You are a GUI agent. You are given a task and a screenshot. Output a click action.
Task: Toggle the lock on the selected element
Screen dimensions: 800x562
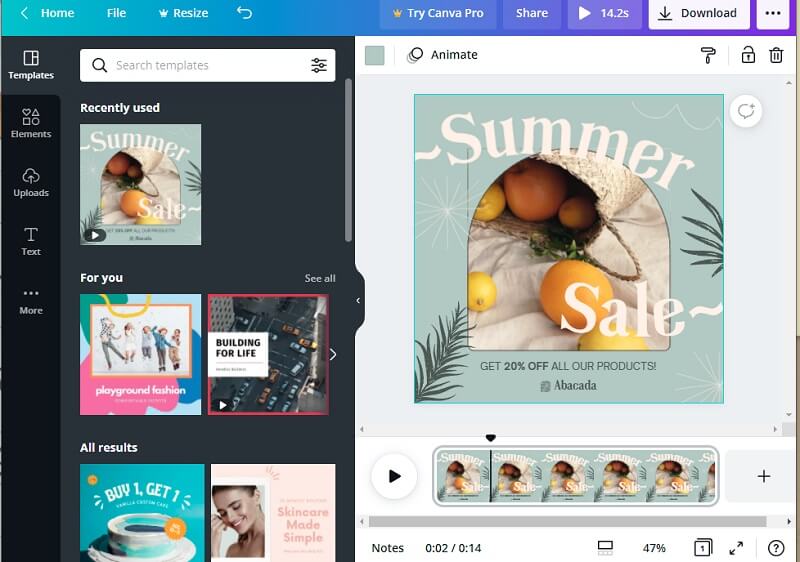coord(747,55)
